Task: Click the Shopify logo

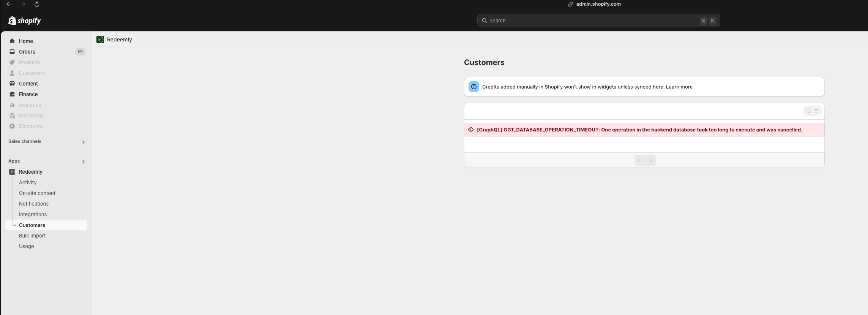Action: (x=25, y=21)
